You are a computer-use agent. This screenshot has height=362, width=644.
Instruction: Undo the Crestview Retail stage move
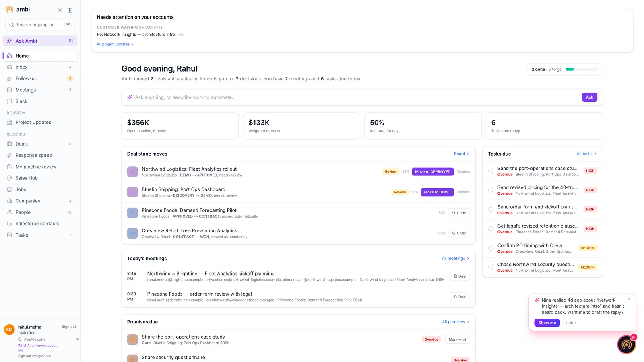coord(459,233)
